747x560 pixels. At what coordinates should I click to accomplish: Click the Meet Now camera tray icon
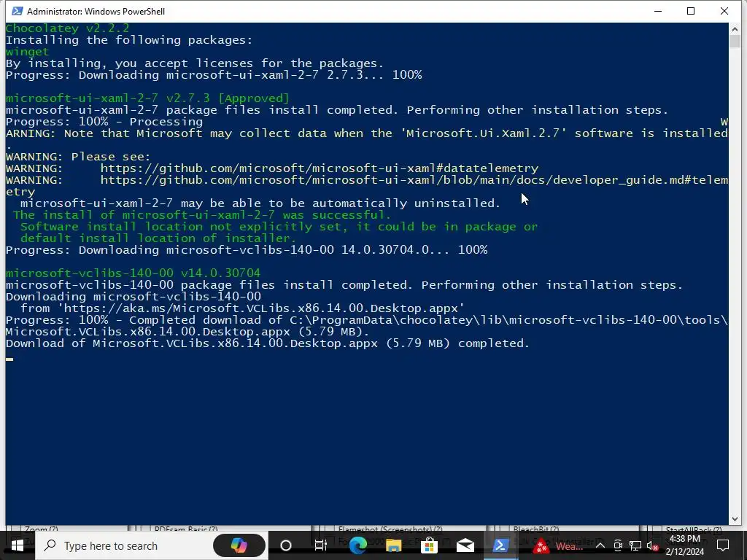coord(618,545)
